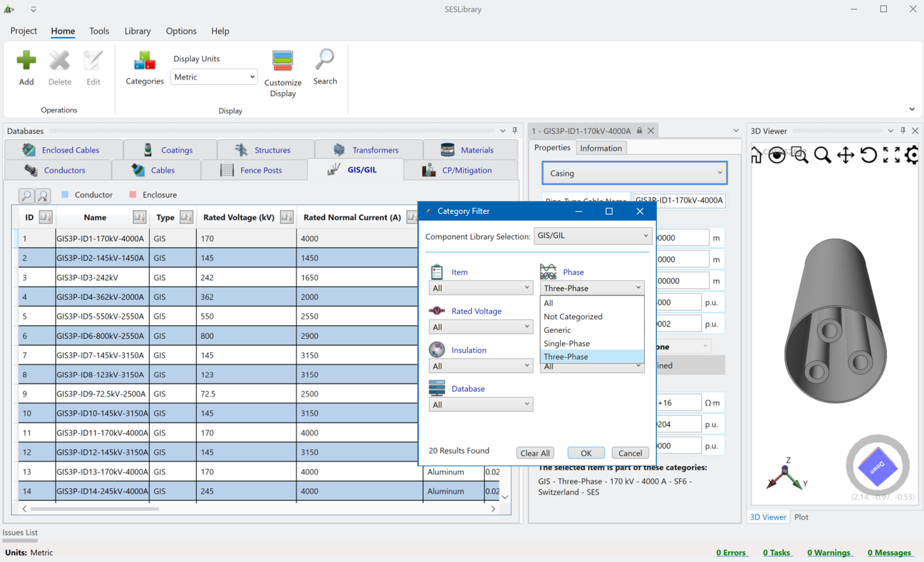Switch to the Plot tab
This screenshot has width=924, height=562.
coord(801,517)
